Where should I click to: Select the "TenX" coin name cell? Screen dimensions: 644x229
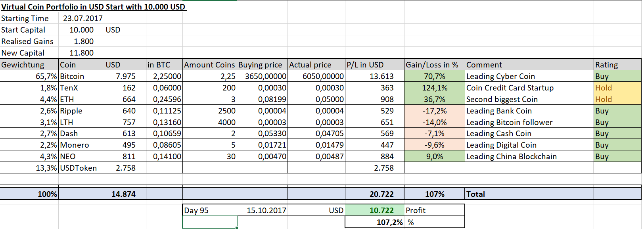[x=81, y=88]
